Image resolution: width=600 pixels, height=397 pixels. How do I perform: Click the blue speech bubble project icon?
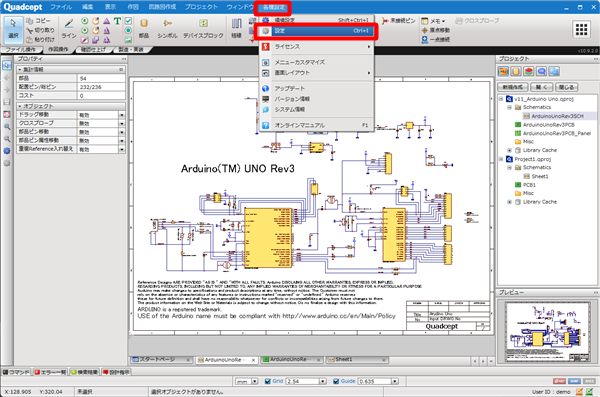point(541,71)
